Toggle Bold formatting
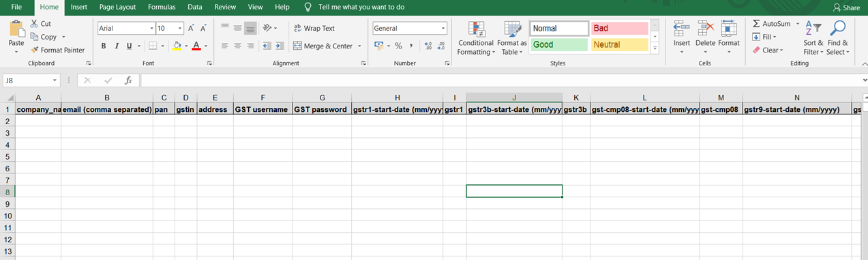The image size is (868, 260). pos(104,46)
